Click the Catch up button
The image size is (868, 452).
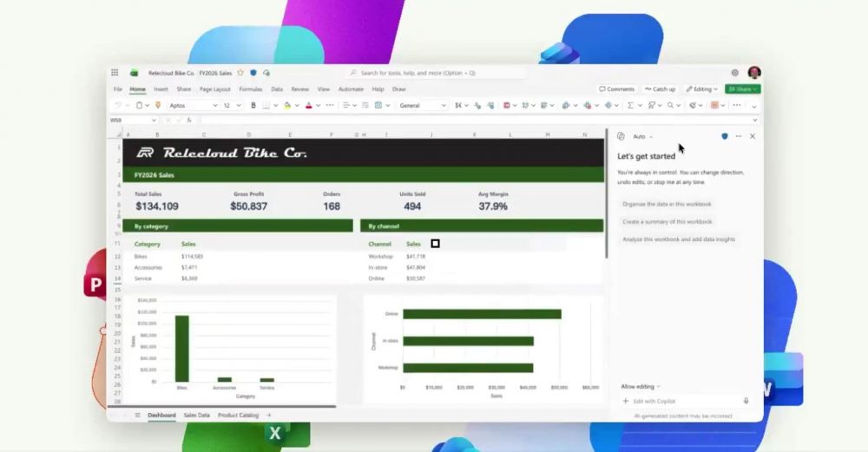tap(660, 89)
